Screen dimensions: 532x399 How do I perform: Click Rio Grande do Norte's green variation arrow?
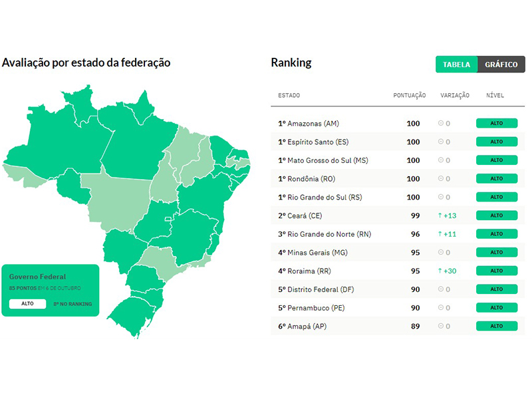pos(440,234)
